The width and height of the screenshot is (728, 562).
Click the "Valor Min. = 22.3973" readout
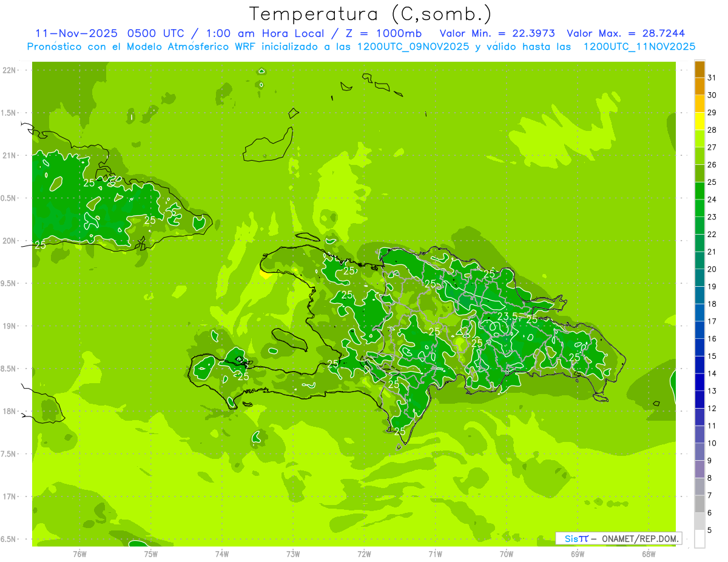coord(497,33)
